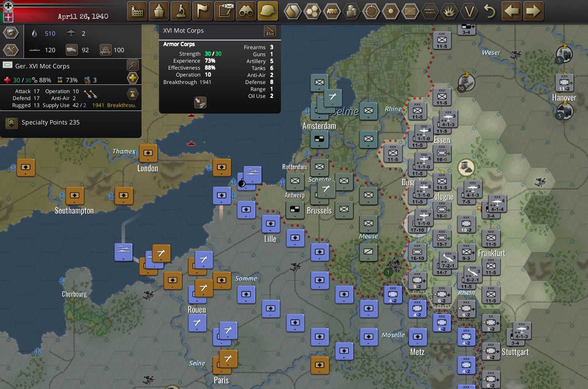Toggle the barbed wire frontline overlay
The image size is (588, 389).
click(430, 11)
